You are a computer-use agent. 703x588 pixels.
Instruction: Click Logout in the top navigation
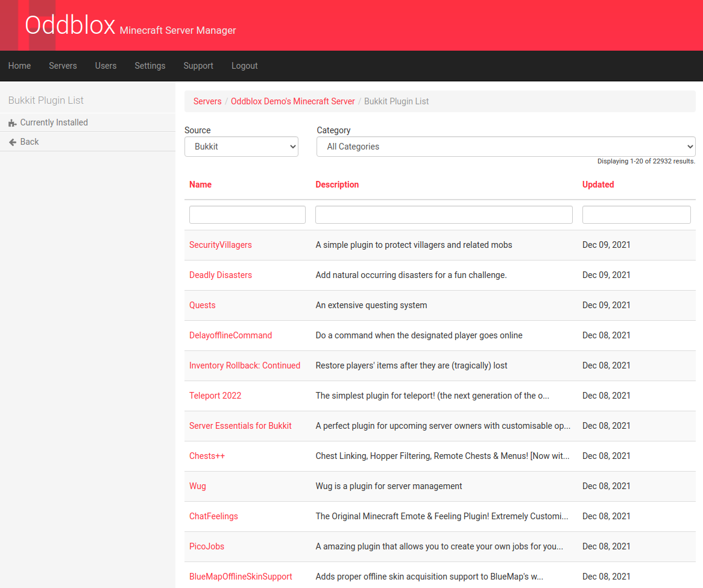[x=244, y=66]
